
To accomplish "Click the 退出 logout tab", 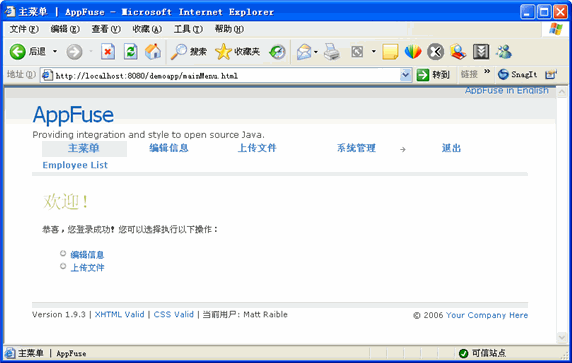I will click(451, 148).
